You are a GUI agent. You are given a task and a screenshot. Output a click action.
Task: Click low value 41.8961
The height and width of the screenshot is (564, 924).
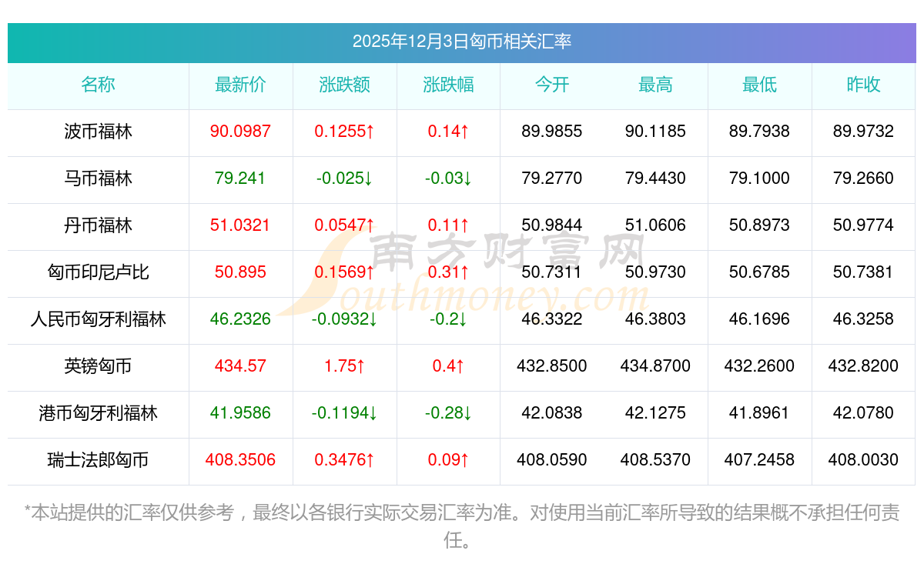point(760,413)
